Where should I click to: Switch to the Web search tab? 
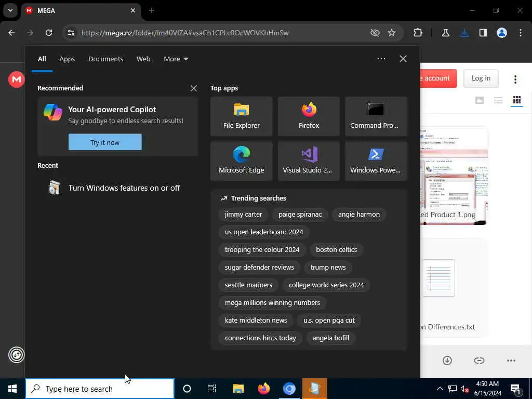(143, 59)
